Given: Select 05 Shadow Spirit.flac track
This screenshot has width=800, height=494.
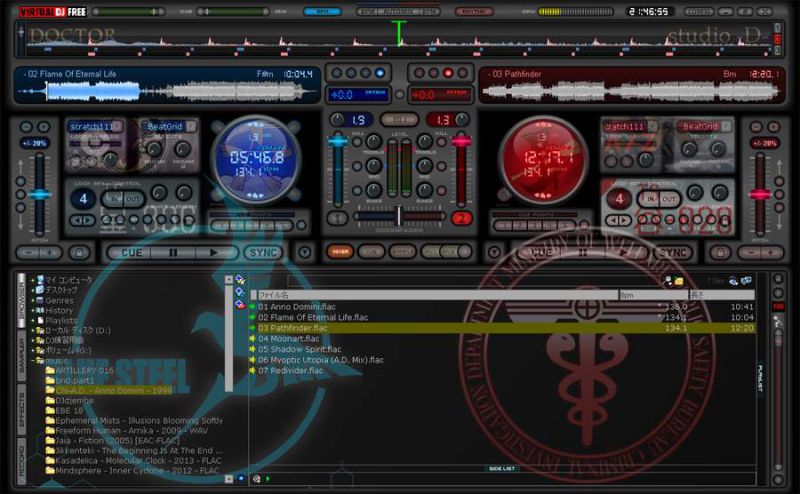Looking at the screenshot, I should pos(299,349).
